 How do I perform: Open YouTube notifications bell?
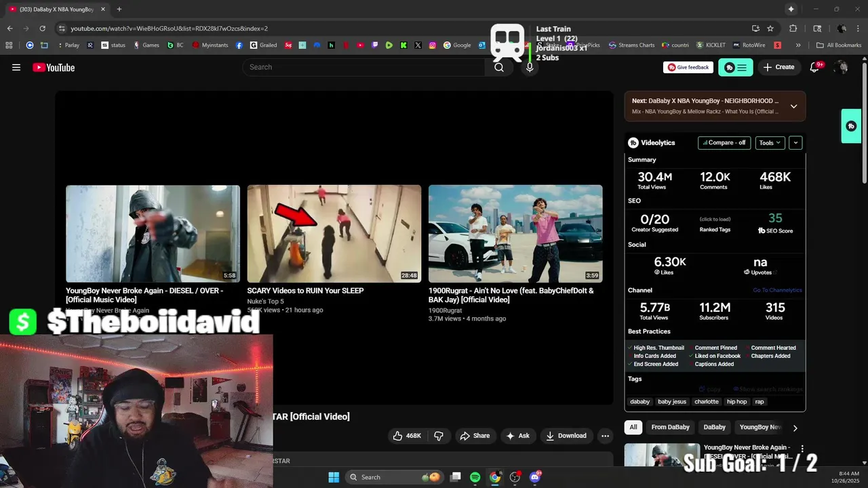pyautogui.click(x=815, y=67)
